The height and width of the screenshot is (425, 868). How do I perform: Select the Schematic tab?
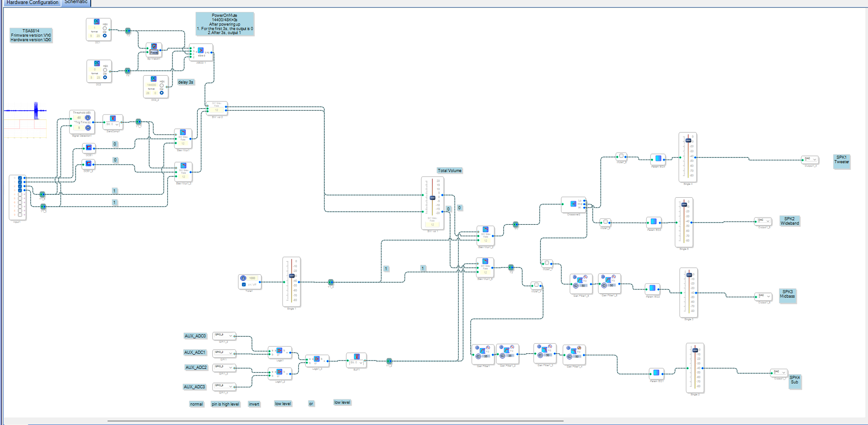[x=76, y=3]
